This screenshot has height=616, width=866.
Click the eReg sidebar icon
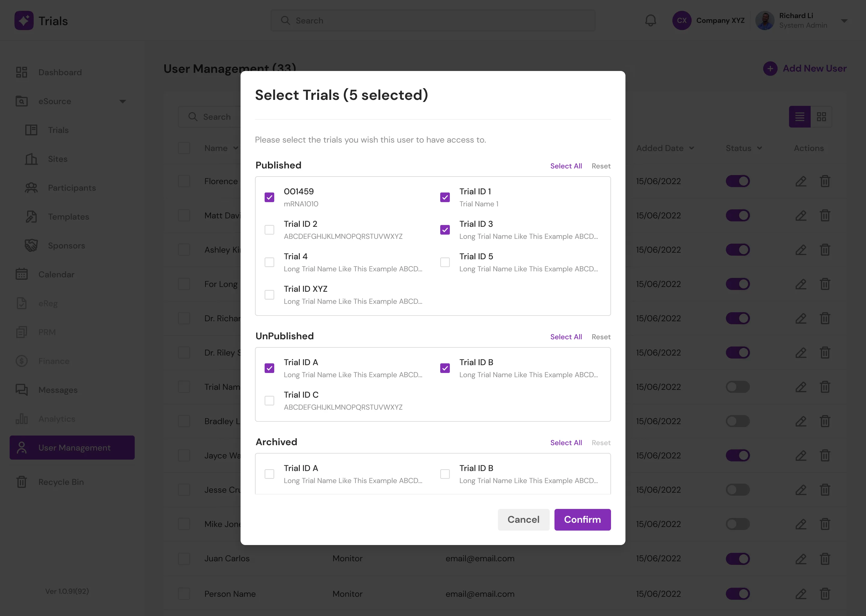[22, 303]
